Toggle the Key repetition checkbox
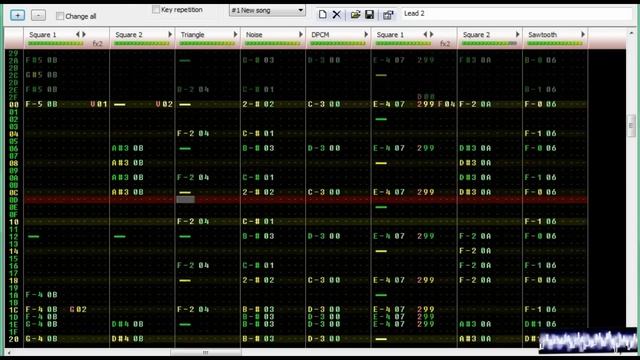 [156, 9]
